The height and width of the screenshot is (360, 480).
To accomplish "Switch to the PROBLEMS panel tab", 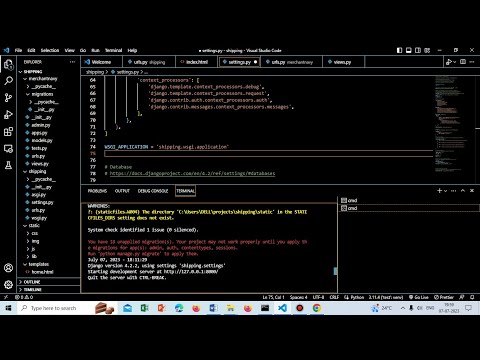I will point(97,191).
